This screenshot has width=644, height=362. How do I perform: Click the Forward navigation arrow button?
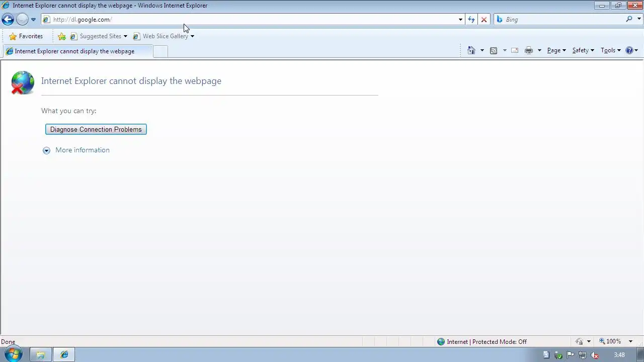coord(22,20)
